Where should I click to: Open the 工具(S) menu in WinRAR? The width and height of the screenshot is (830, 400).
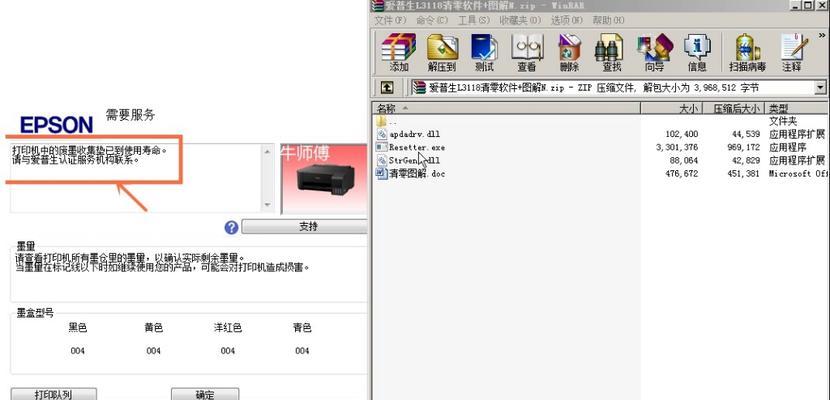(474, 20)
